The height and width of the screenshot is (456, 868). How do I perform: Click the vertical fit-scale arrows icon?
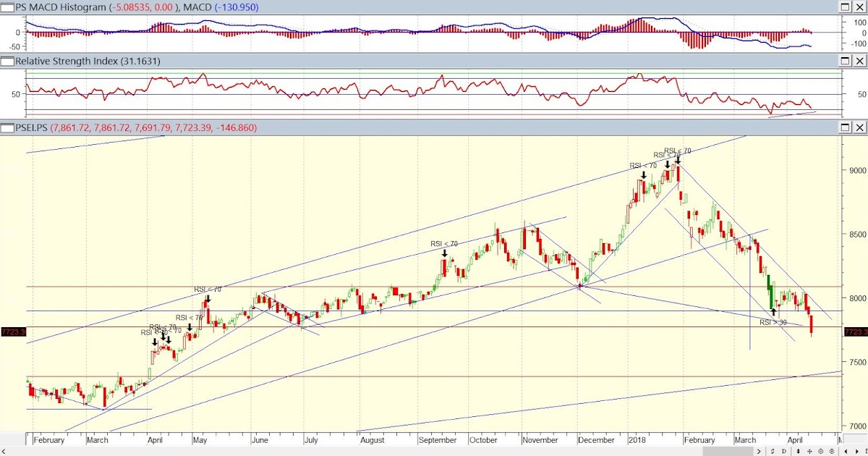point(799,451)
